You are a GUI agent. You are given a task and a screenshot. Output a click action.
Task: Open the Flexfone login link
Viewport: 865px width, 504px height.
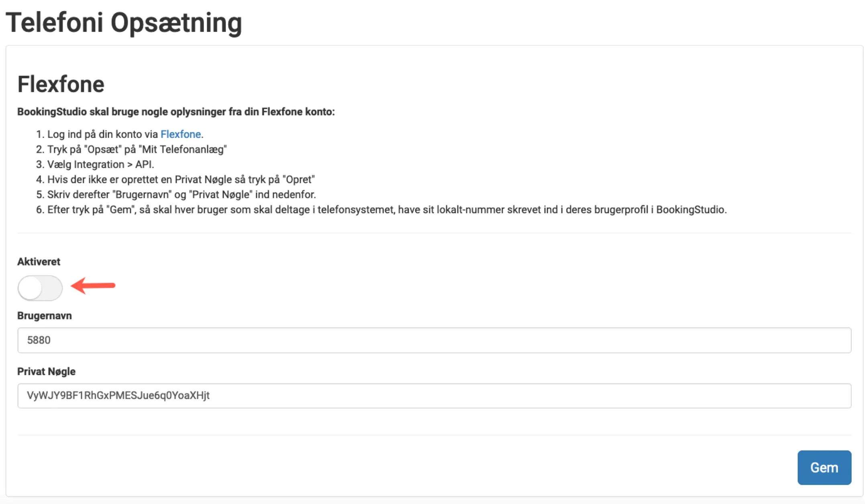click(180, 134)
